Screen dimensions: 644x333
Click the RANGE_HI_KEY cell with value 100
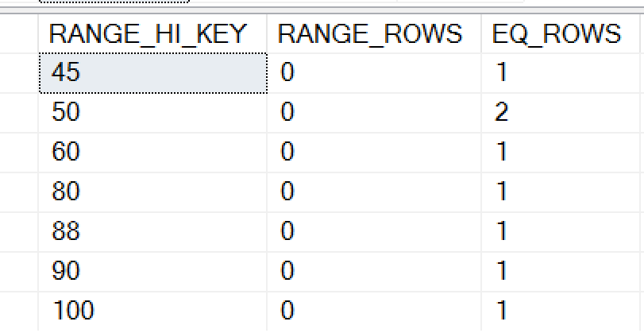click(x=152, y=309)
